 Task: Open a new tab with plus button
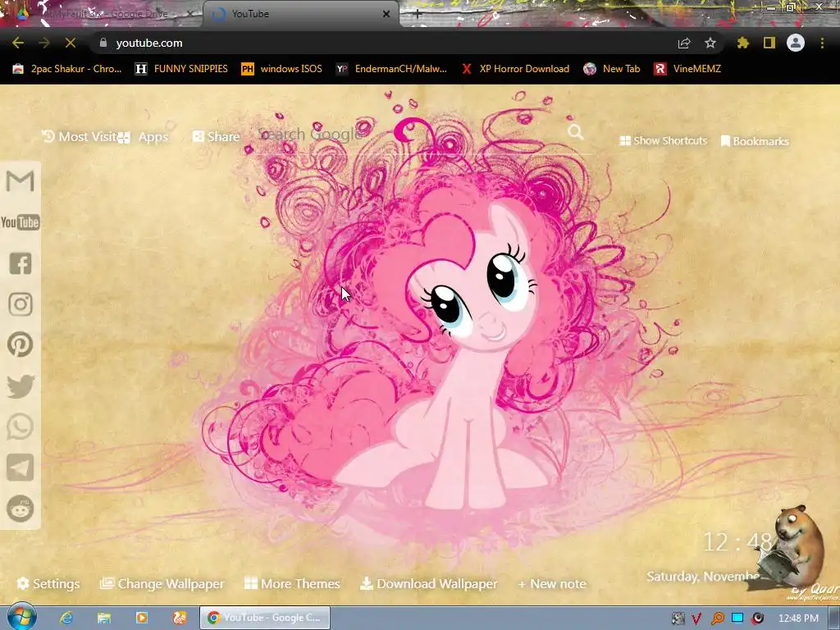click(418, 14)
